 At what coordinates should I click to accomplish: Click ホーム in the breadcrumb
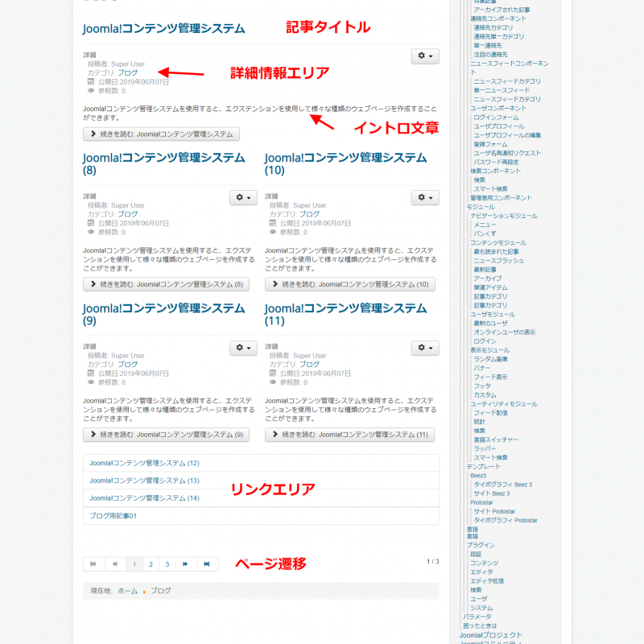click(127, 591)
